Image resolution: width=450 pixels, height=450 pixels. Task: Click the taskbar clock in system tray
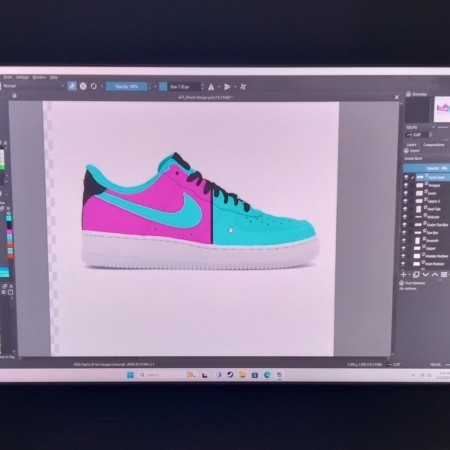point(444,376)
